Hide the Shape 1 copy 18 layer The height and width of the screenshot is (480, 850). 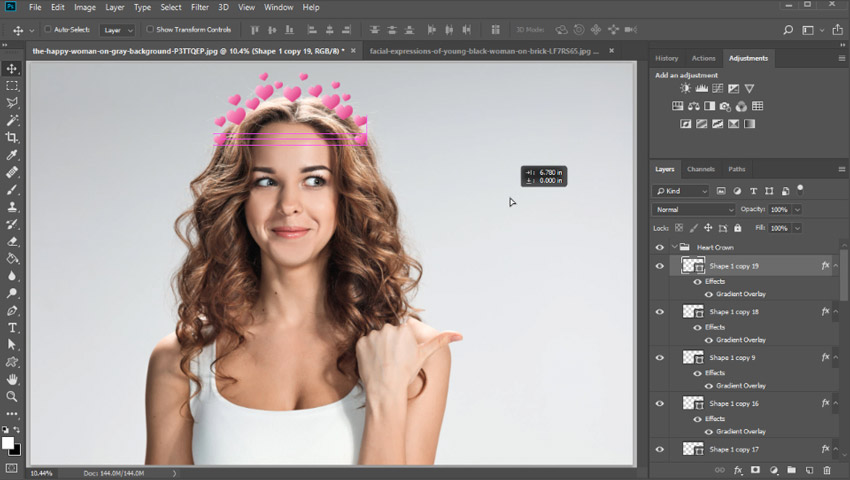click(x=659, y=312)
